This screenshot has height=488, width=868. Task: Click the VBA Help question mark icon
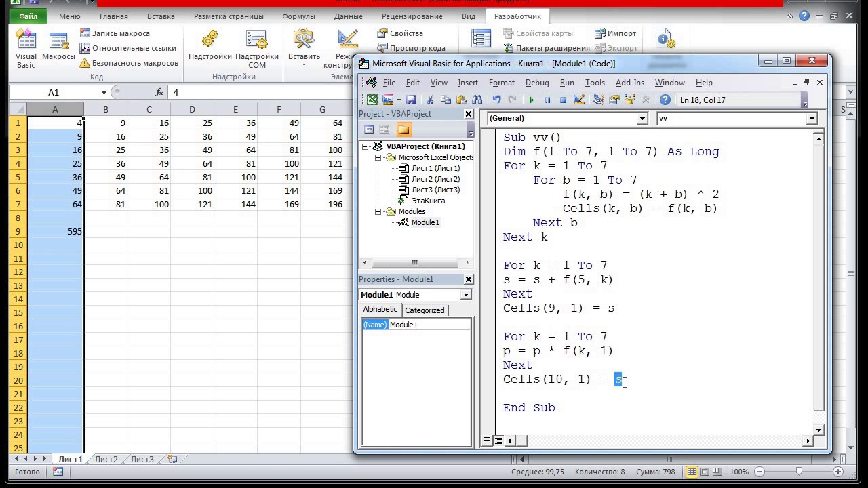point(665,100)
